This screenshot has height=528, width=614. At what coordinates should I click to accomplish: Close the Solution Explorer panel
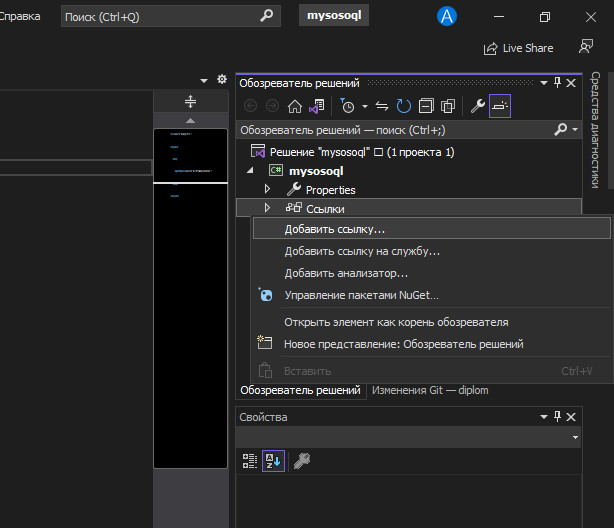pos(571,83)
